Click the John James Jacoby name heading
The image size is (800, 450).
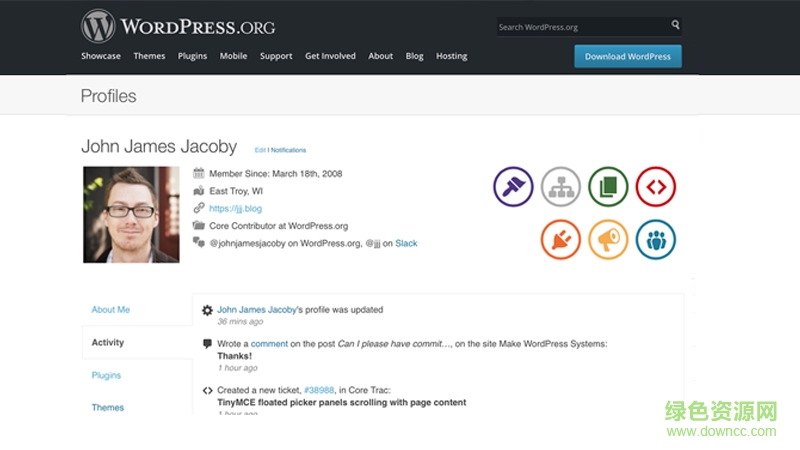pyautogui.click(x=159, y=146)
